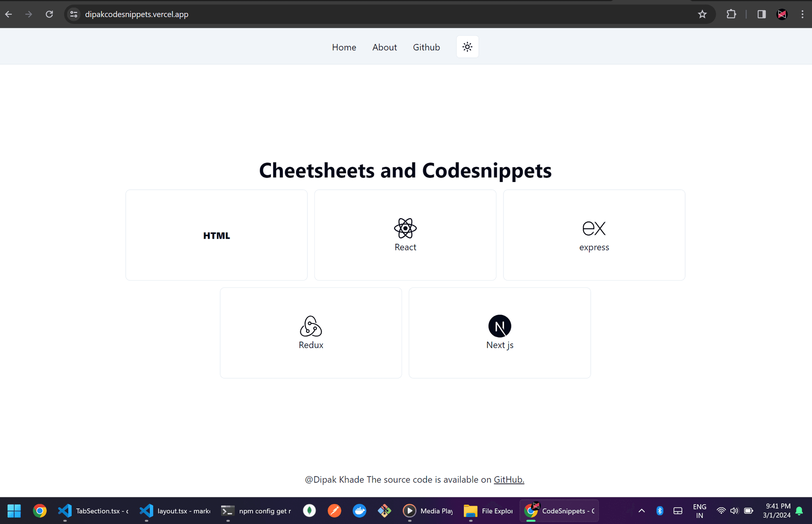Click the React card label
812x524 pixels.
[x=405, y=247]
